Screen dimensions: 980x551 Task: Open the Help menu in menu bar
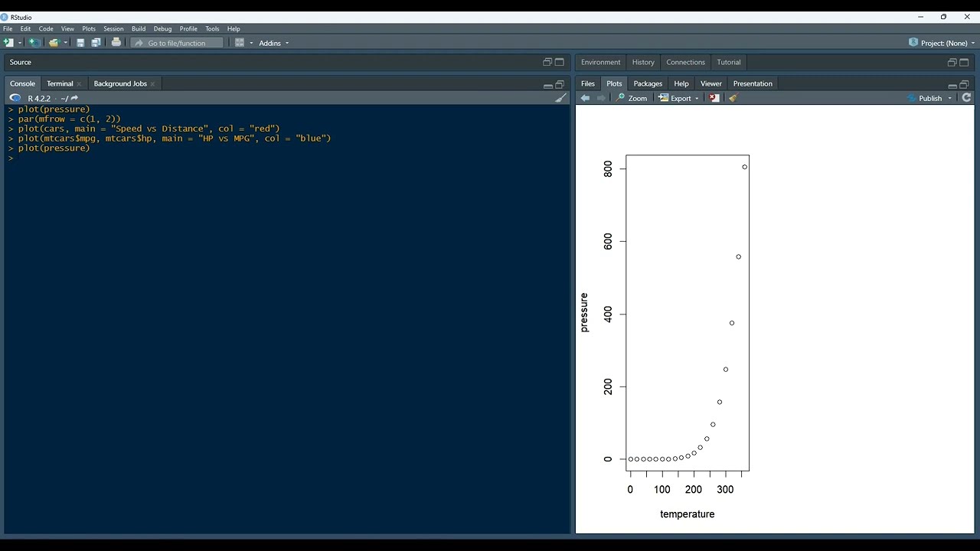[x=234, y=28]
